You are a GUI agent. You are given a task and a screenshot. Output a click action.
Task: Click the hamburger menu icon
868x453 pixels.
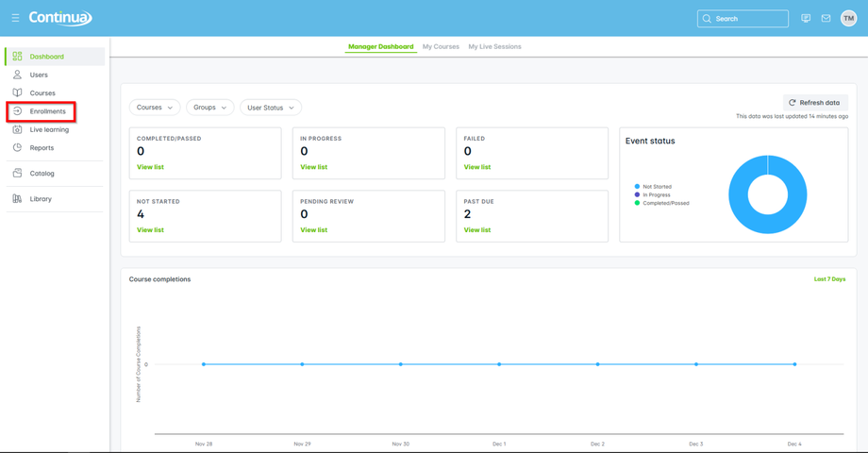[x=15, y=18]
